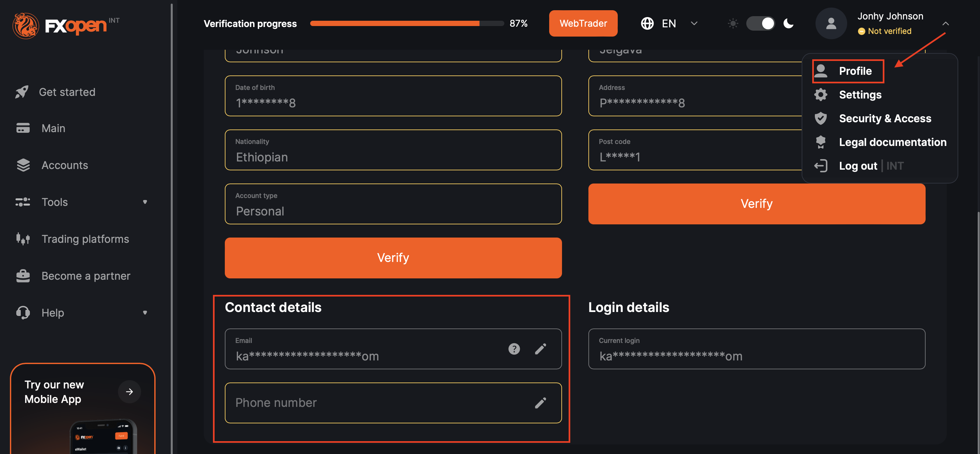980x454 pixels.
Task: Click the pencil edit icon for Phone number
Action: click(x=540, y=403)
